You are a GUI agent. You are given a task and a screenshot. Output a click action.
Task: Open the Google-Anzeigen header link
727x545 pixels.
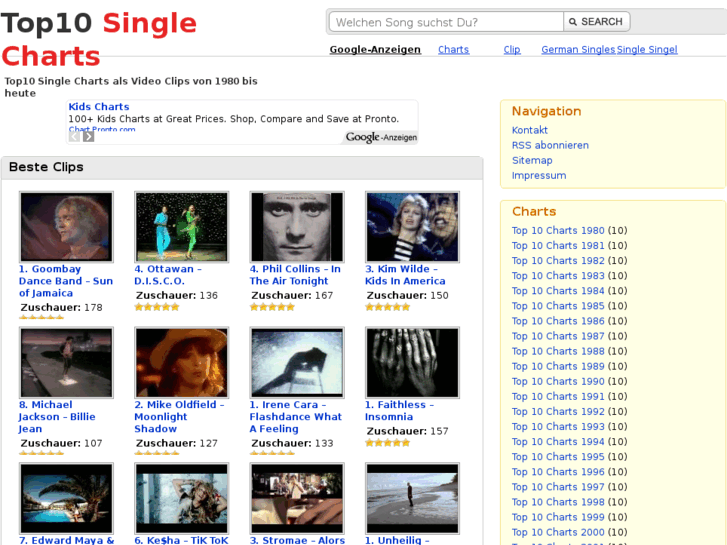[x=375, y=50]
